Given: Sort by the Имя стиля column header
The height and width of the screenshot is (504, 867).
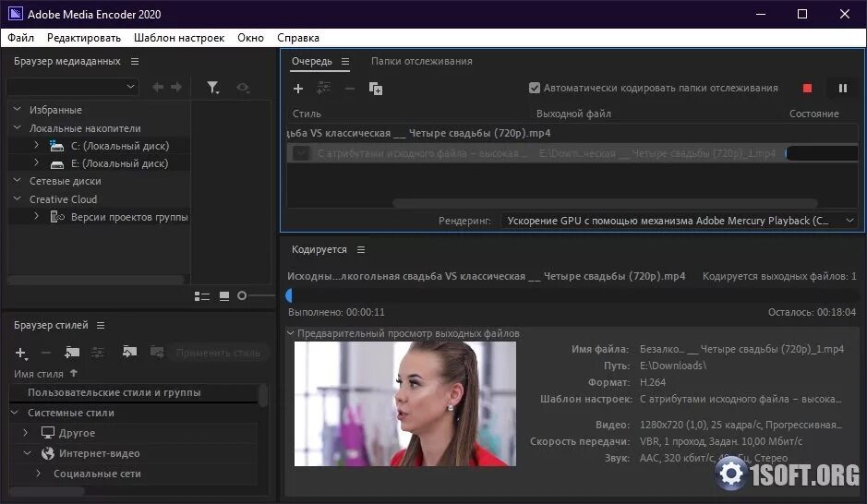Looking at the screenshot, I should click(x=39, y=374).
